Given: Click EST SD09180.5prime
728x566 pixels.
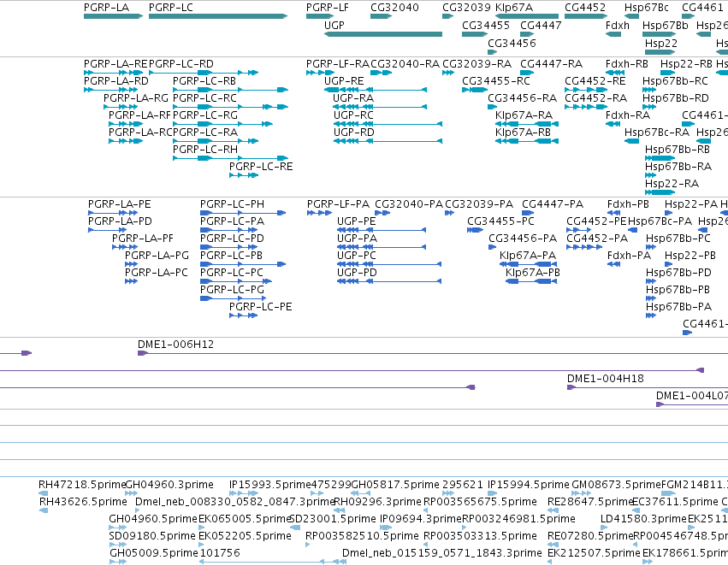Looking at the screenshot, I should coord(152,536).
